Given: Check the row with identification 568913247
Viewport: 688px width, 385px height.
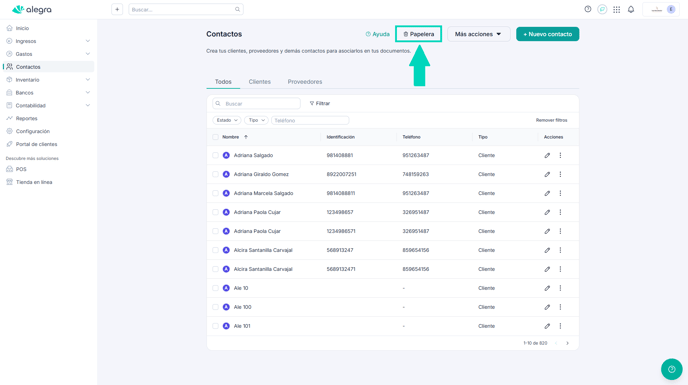Looking at the screenshot, I should pos(215,250).
